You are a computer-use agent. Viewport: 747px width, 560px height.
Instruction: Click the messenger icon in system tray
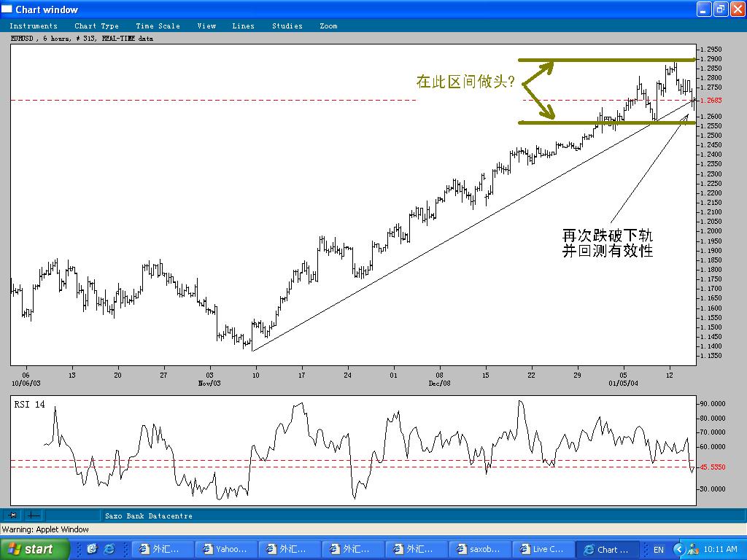(x=693, y=550)
